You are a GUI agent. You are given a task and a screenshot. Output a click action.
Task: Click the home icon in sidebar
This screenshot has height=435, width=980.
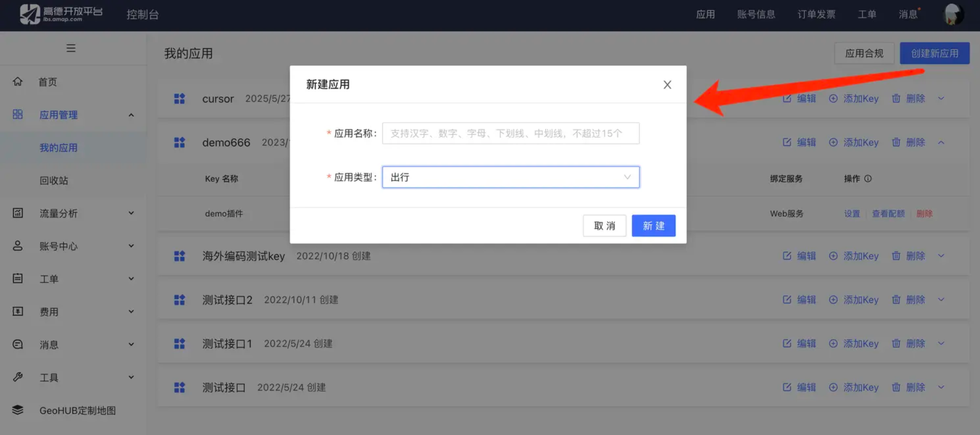click(x=17, y=81)
